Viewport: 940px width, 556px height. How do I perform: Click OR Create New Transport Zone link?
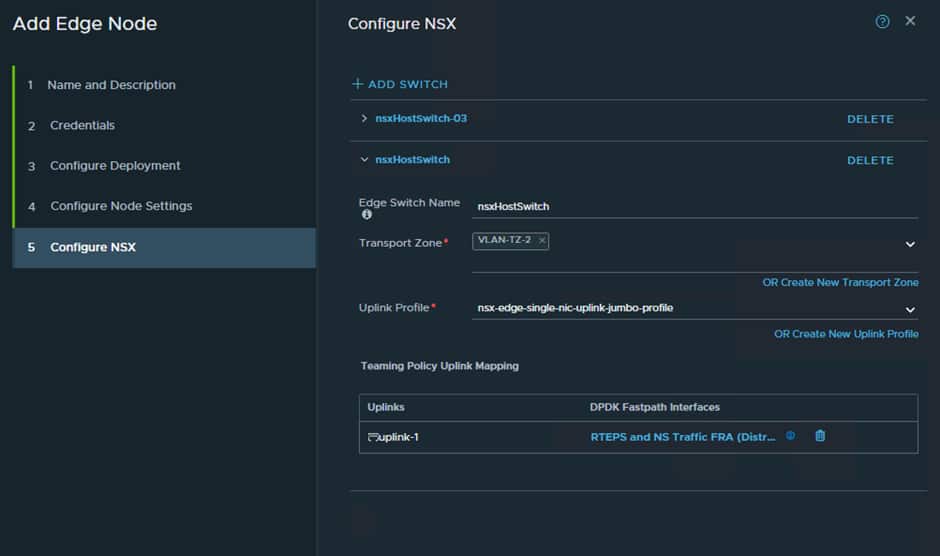[840, 282]
